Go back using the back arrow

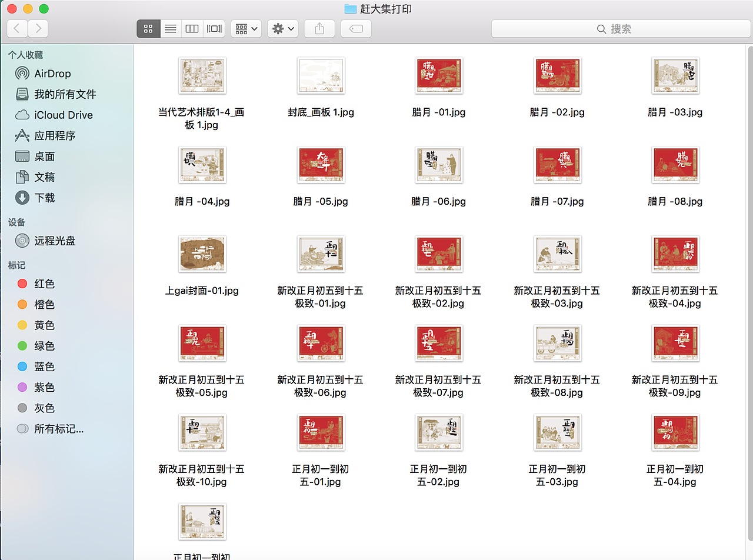[x=16, y=28]
